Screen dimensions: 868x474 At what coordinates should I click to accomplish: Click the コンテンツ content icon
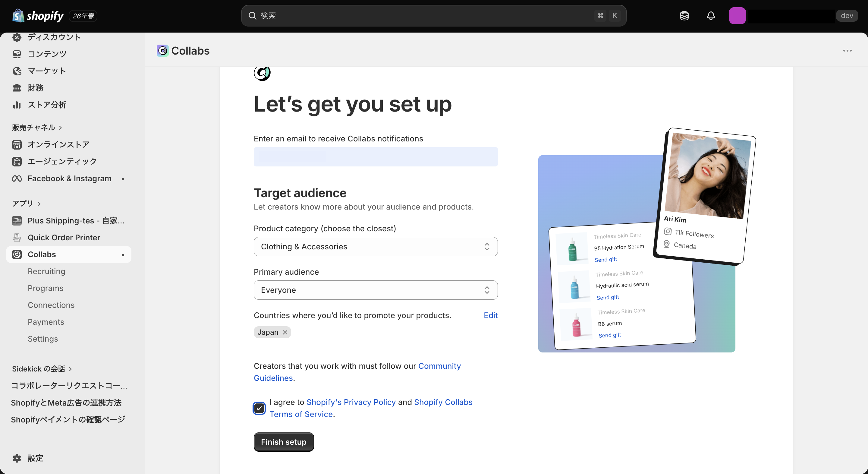coord(17,54)
